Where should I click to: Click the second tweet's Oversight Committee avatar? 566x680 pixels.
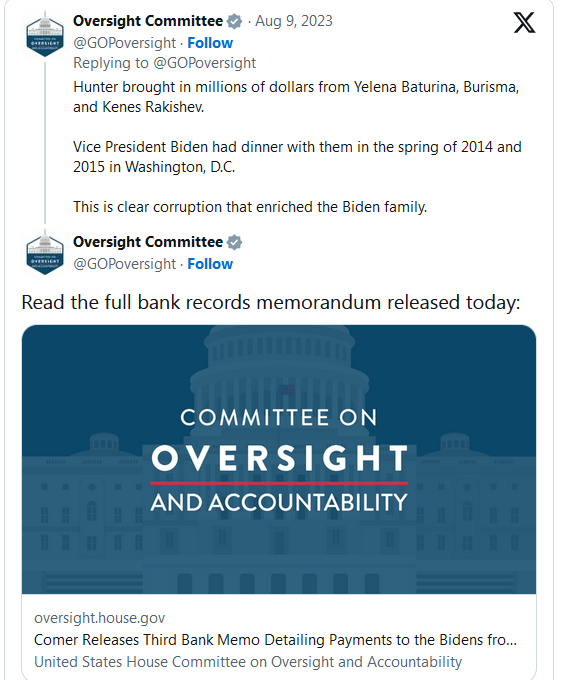45,252
